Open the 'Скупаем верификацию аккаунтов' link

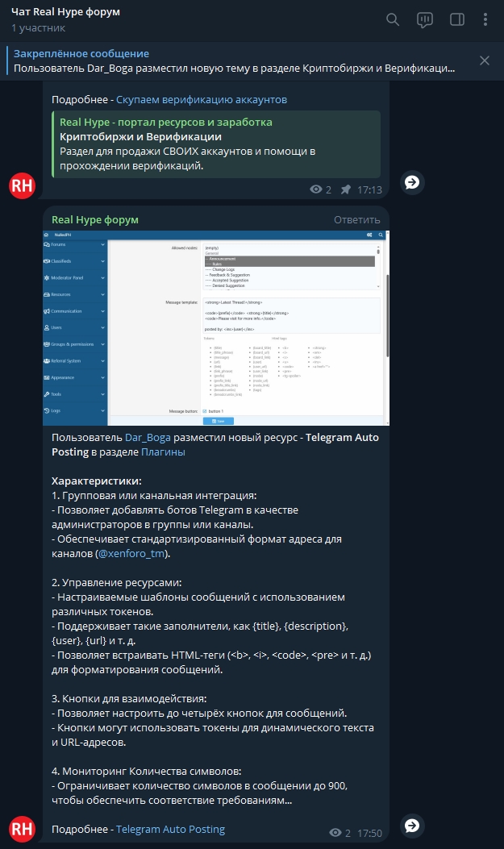202,100
